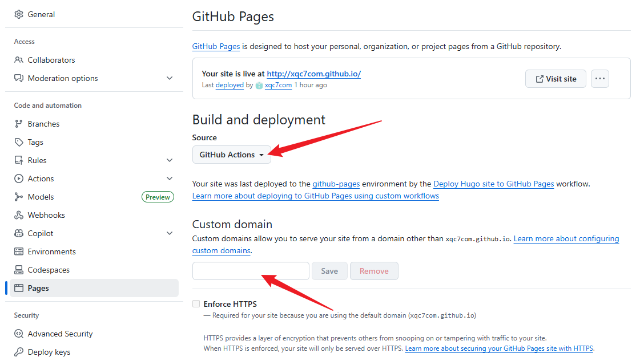Open the GitHub Actions source dropdown
Screen dimensions: 644x361
coord(231,155)
